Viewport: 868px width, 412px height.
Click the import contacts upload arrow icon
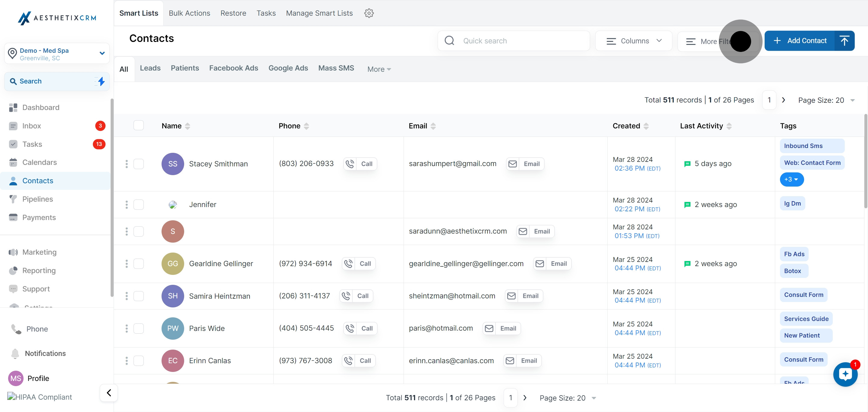(844, 41)
